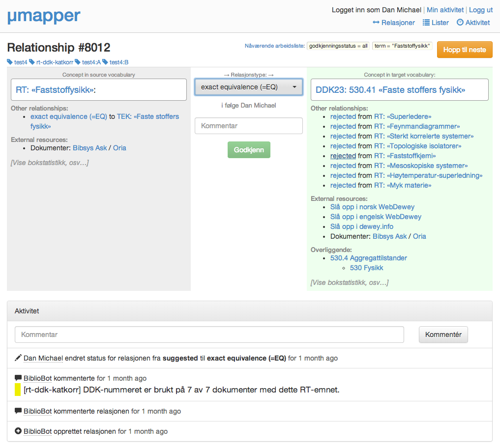Click the speech bubble icon on BiblioBot's comment
Screen dimensions: 500x448
pyautogui.click(x=18, y=378)
